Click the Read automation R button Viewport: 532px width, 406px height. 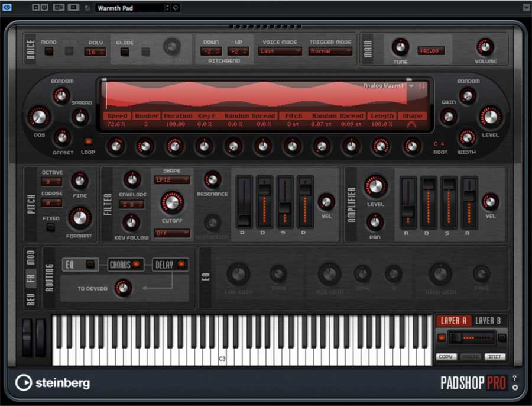click(x=35, y=7)
